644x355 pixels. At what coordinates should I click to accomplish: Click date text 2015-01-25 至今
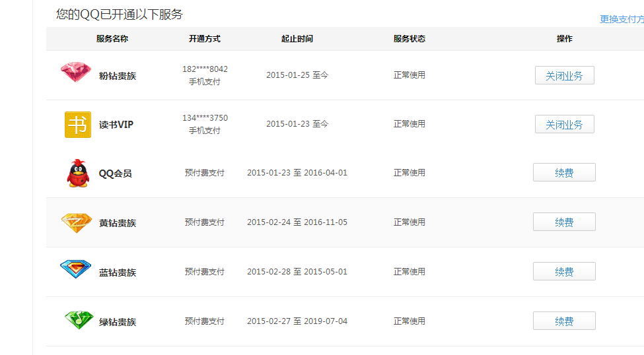coord(297,75)
